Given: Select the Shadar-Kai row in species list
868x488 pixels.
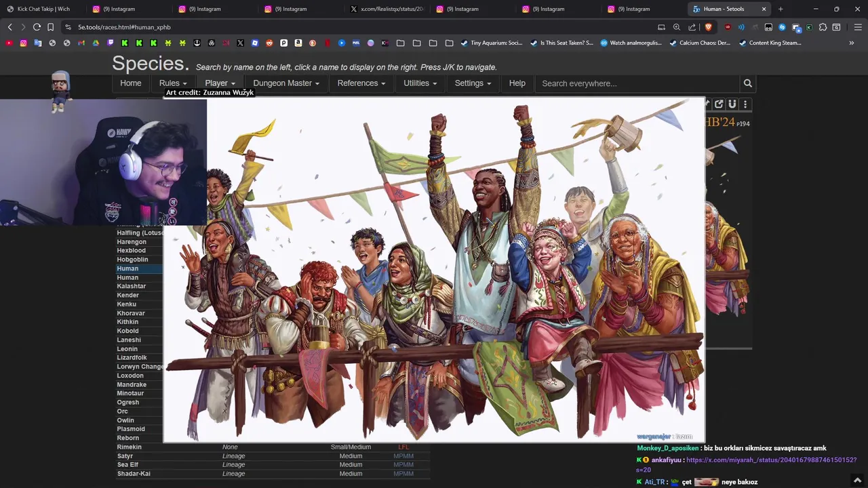Looking at the screenshot, I should tap(273, 474).
